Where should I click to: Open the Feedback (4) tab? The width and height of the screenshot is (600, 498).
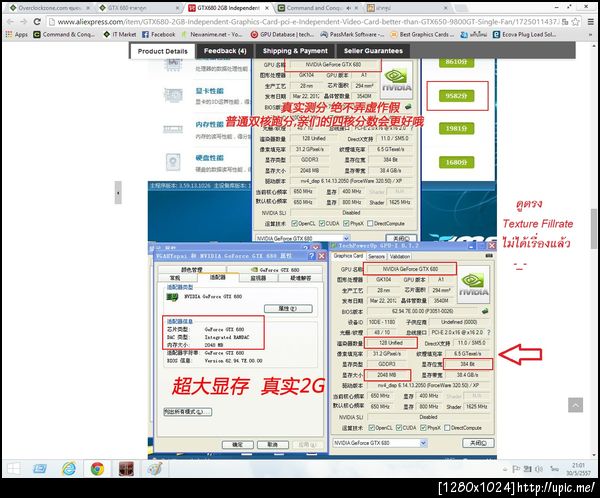click(x=225, y=51)
